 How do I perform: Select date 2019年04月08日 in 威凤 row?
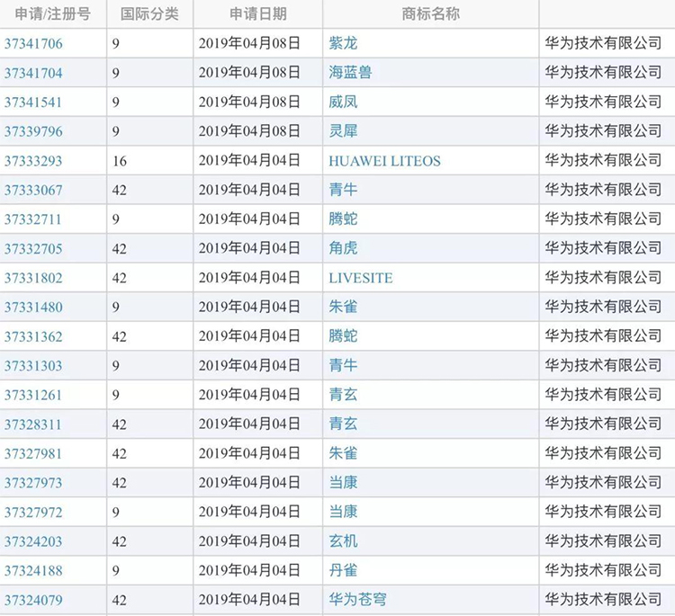[249, 102]
